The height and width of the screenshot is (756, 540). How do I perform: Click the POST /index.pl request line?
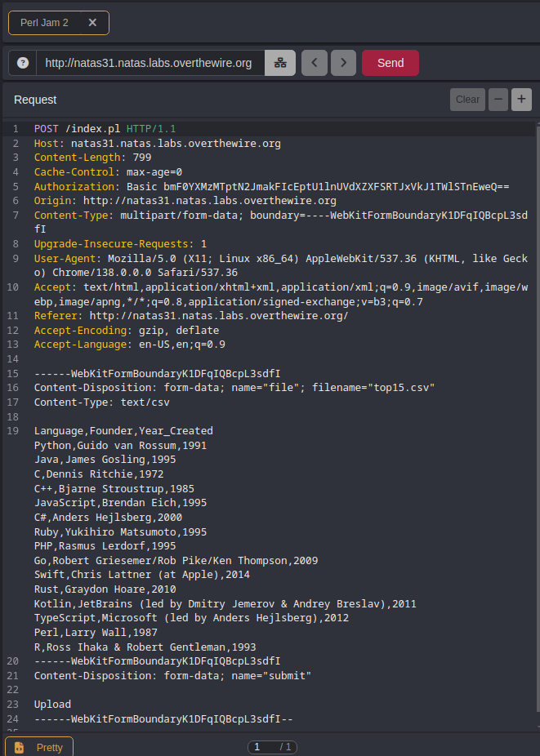(x=105, y=129)
